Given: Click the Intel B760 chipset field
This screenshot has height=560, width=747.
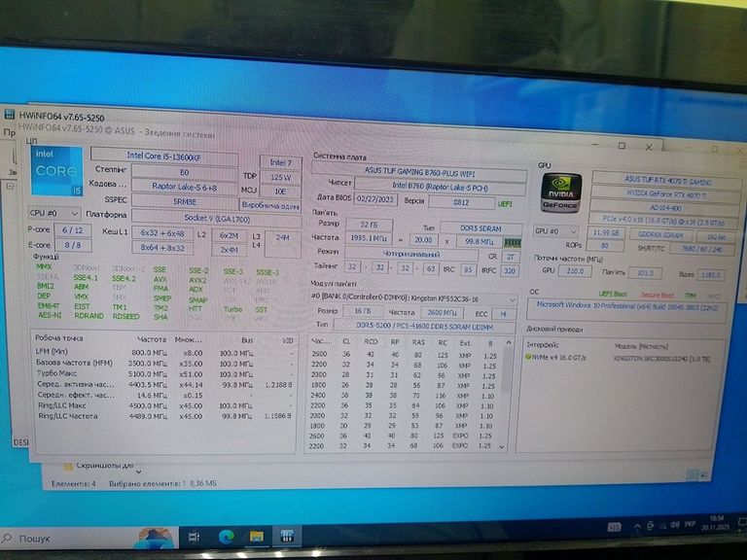Looking at the screenshot, I should [x=441, y=187].
